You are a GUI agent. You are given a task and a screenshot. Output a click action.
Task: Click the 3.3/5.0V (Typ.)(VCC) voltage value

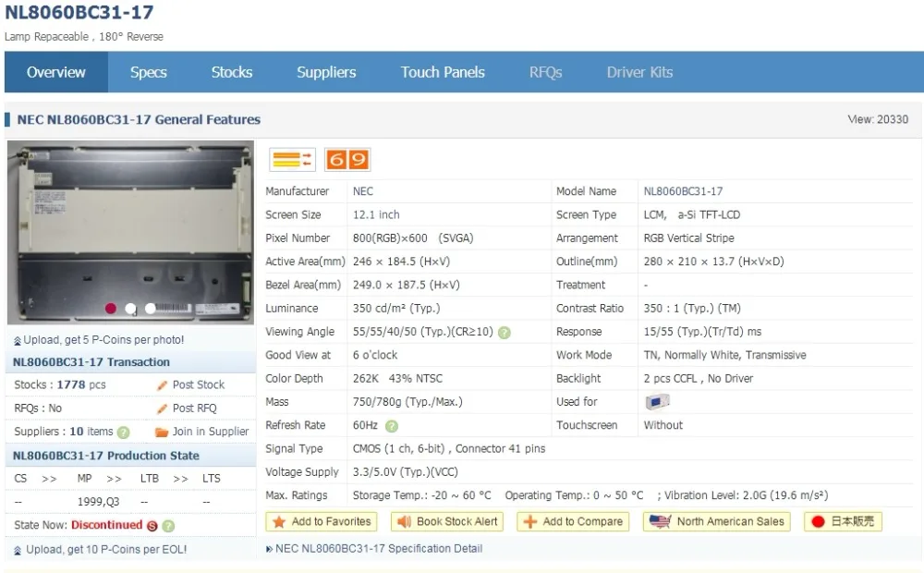tap(406, 472)
